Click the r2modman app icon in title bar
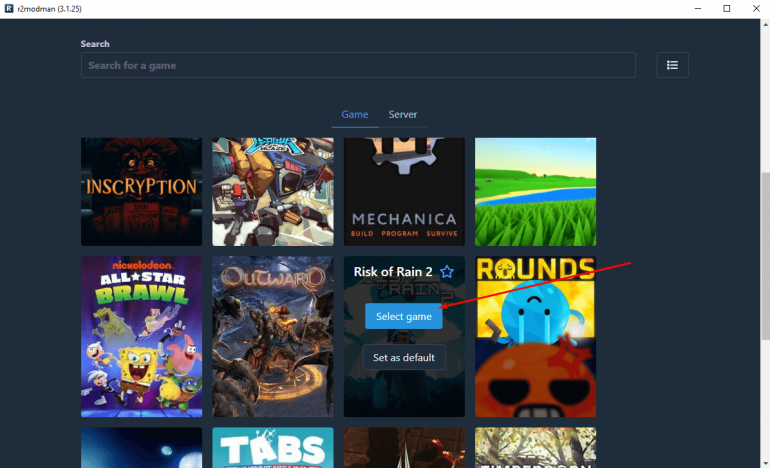 tap(9, 8)
